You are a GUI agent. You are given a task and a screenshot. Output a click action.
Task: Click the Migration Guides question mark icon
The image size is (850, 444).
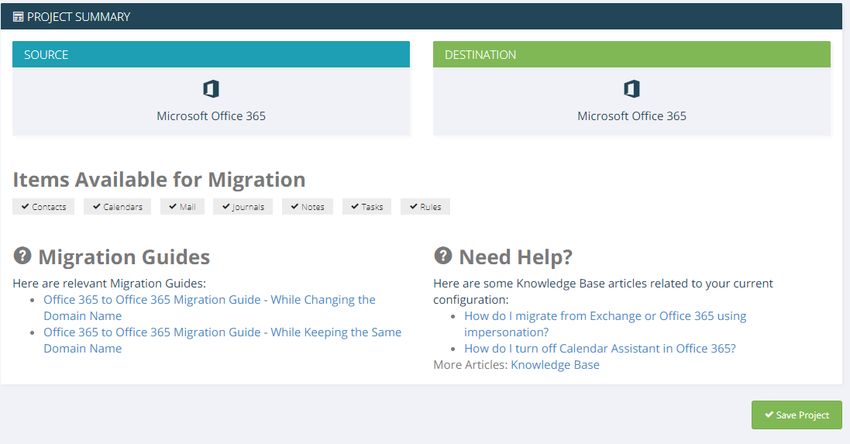[22, 255]
